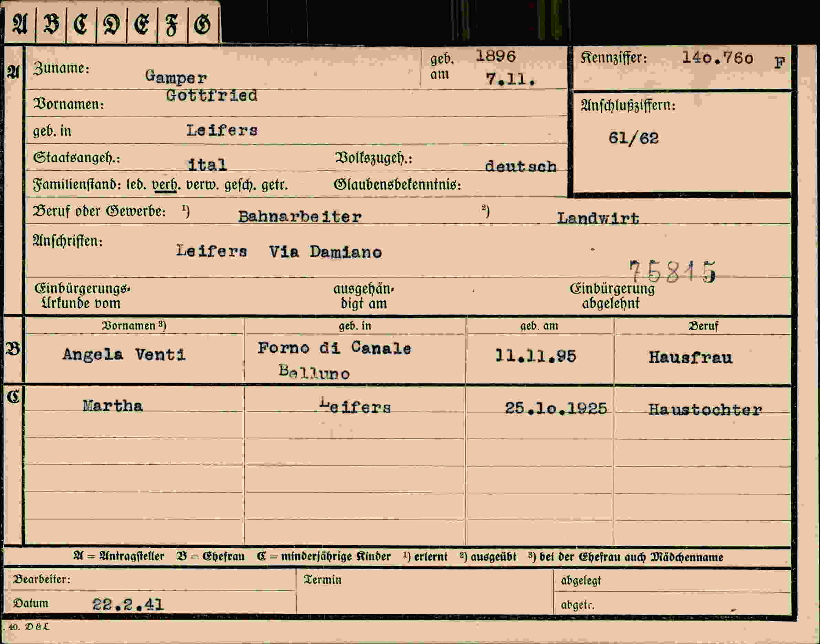This screenshot has height=644, width=820.
Task: Click the first name 'Gottfried'
Action: click(x=212, y=95)
